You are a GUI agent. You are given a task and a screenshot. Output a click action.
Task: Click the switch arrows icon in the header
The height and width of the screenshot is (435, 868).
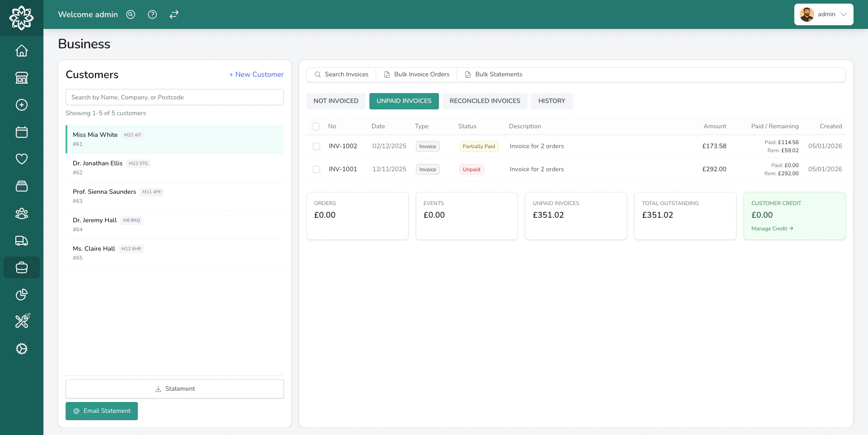tap(174, 14)
